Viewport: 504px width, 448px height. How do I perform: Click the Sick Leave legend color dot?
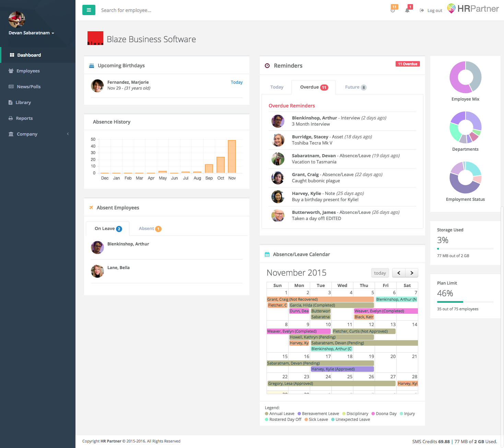[306, 420]
